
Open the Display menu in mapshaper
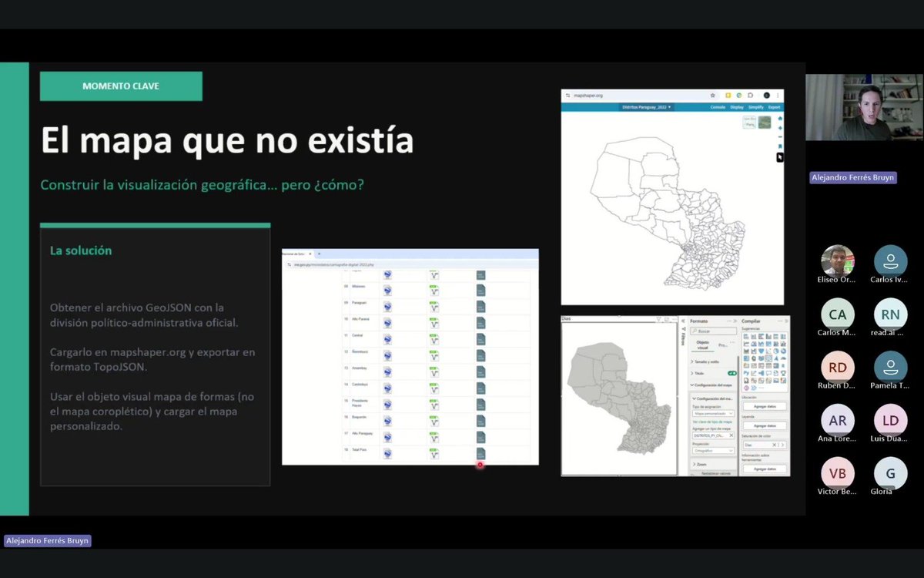coord(737,107)
